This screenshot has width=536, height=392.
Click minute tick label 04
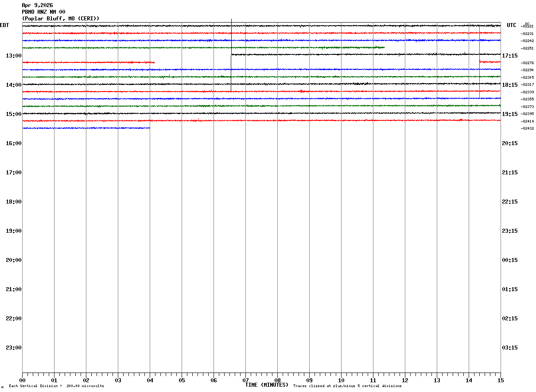[x=150, y=380]
